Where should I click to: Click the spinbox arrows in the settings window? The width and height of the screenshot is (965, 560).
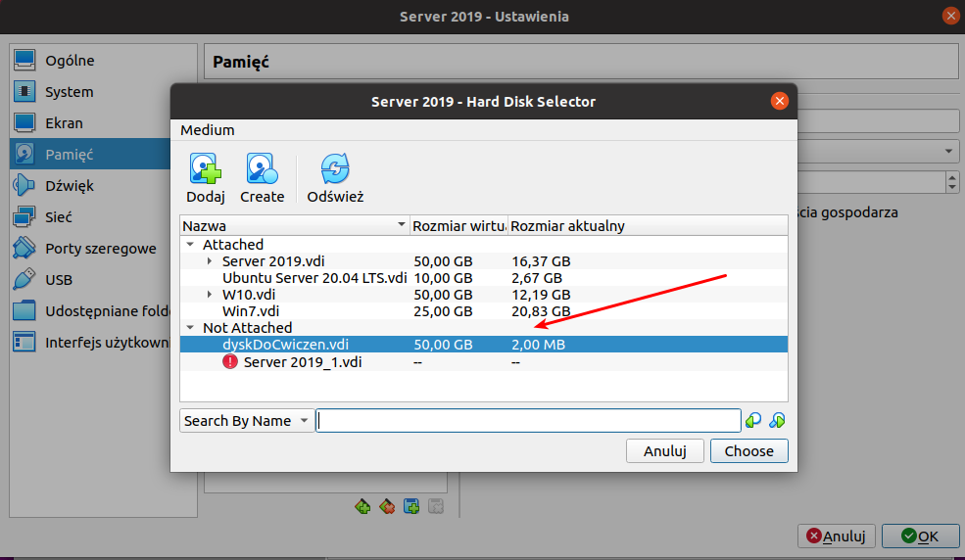952,182
